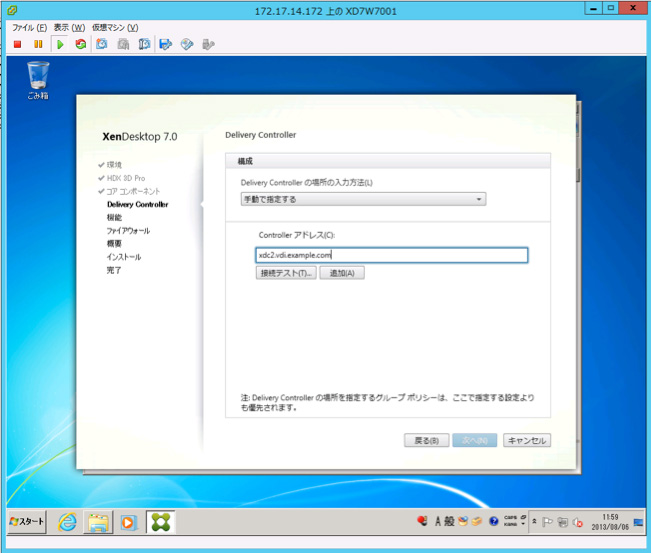The image size is (652, 554).
Task: Click the Citrix XenDesktop installer taskbar icon
Action: (161, 522)
